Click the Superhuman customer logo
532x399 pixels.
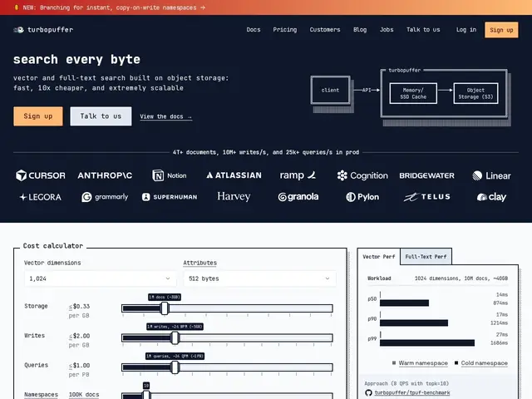coord(170,197)
